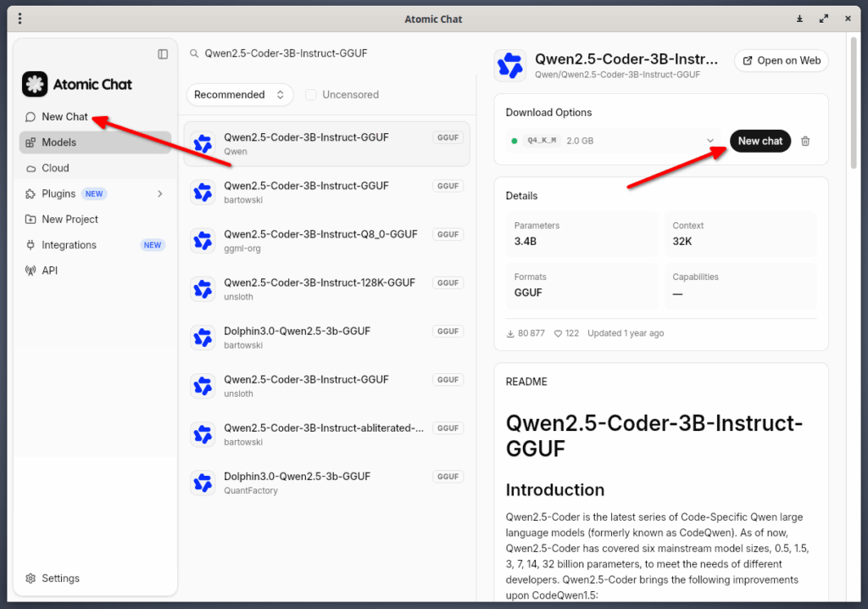Viewport: 868px width, 609px height.
Task: Click the New Project folder icon
Action: 31,220
